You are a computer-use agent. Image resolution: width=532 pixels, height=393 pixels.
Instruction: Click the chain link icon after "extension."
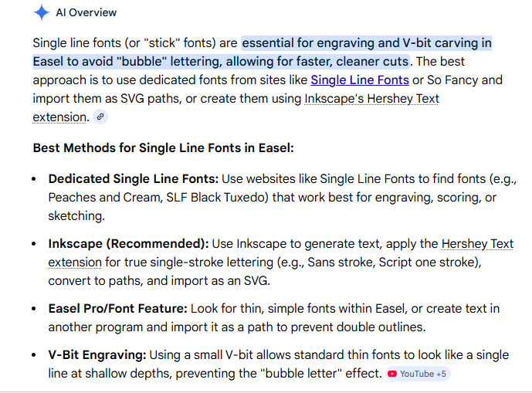100,117
